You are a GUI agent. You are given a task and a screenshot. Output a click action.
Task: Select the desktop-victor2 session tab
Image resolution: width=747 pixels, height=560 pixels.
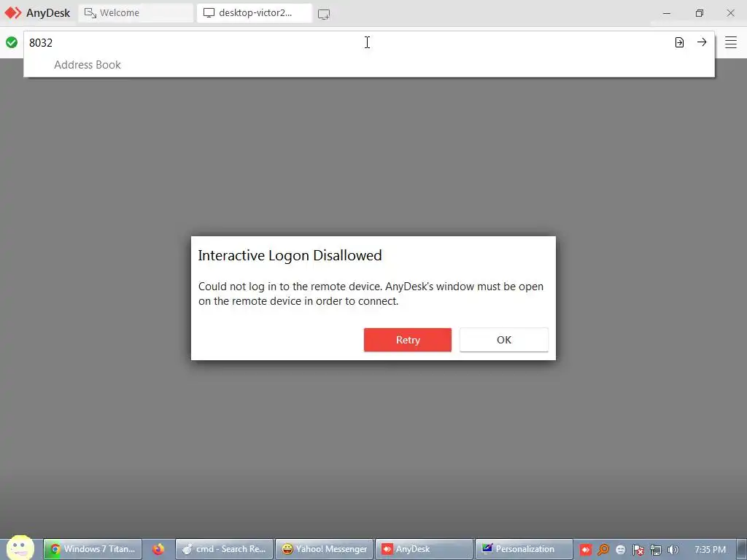(255, 13)
